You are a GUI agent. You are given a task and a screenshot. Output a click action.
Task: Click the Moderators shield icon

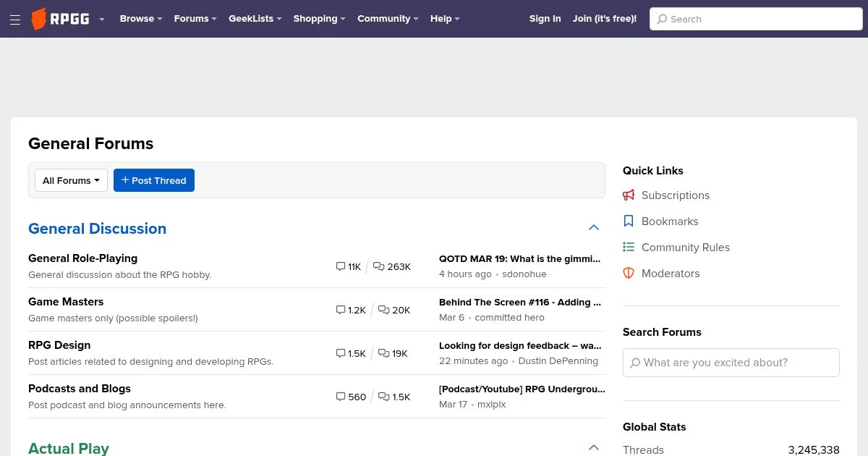[x=629, y=274]
